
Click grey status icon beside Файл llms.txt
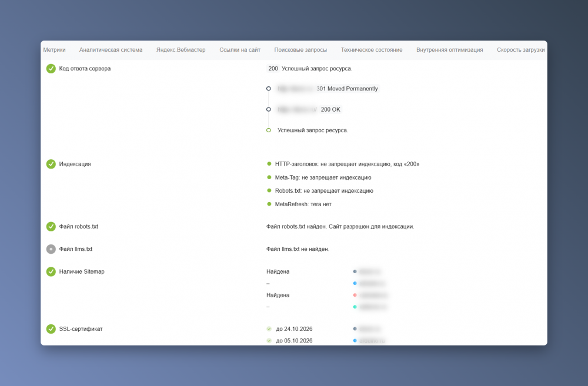tap(51, 249)
